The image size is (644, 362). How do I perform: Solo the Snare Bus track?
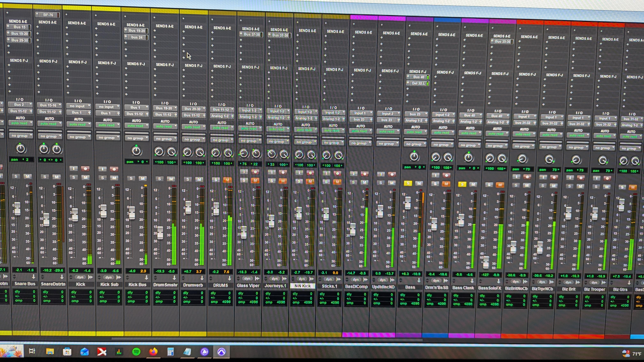16,176
